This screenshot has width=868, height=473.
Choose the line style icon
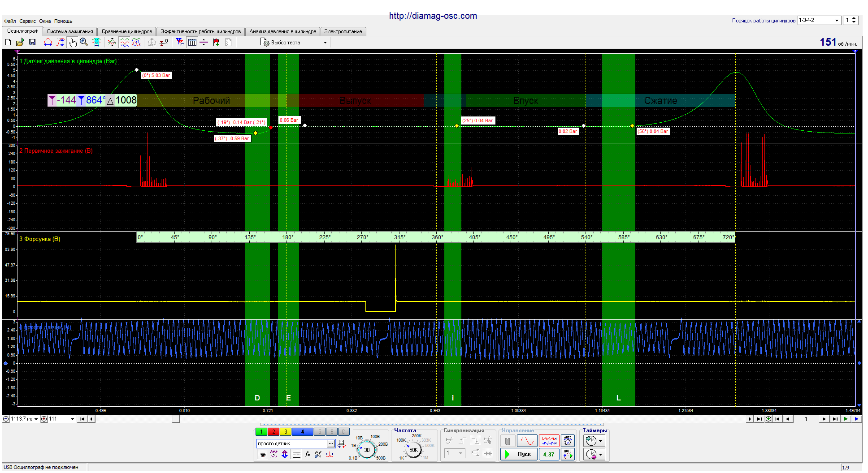tap(296, 454)
